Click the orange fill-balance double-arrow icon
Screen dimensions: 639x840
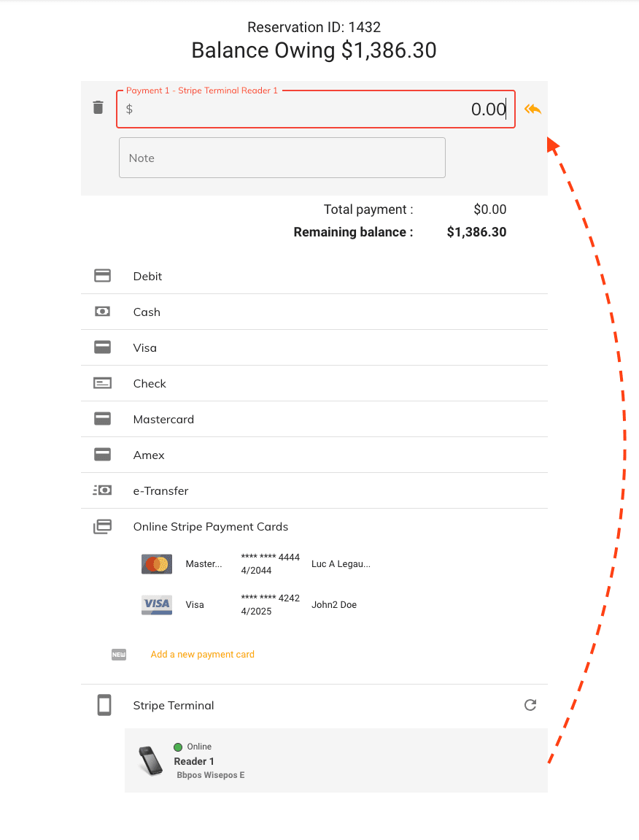tap(532, 109)
